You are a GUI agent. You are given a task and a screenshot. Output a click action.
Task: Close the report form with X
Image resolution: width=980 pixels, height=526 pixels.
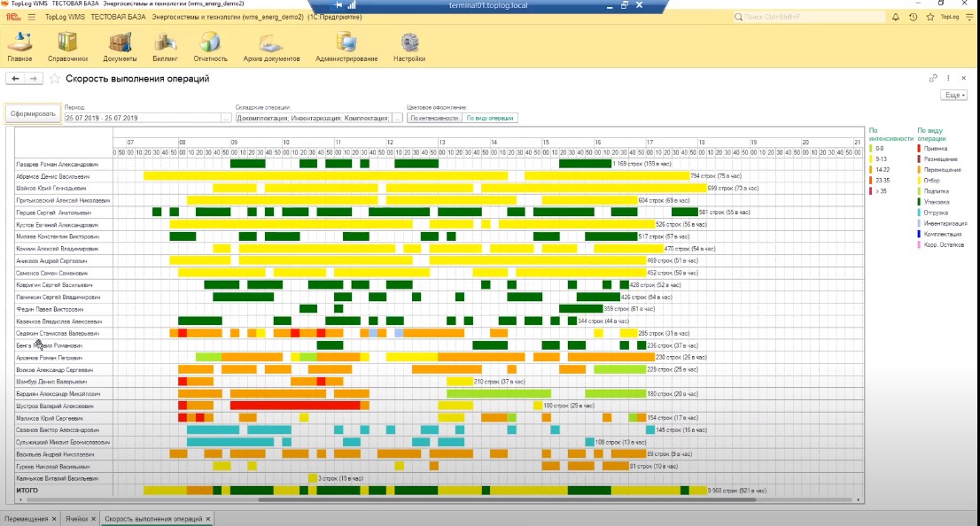964,78
